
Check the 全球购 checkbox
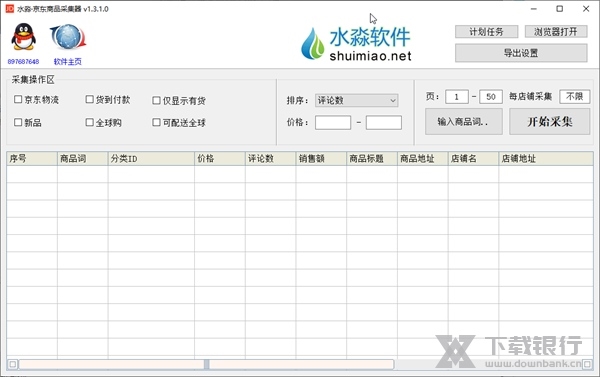point(90,122)
